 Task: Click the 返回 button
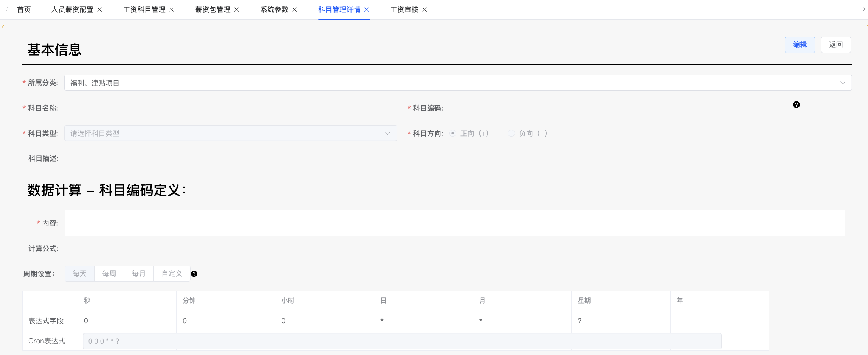pyautogui.click(x=836, y=45)
